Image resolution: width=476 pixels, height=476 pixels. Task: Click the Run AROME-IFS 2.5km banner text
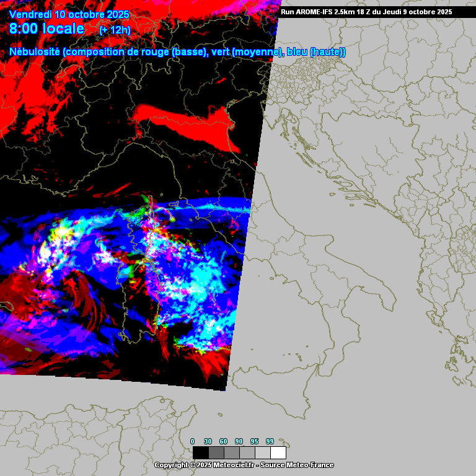pos(366,12)
